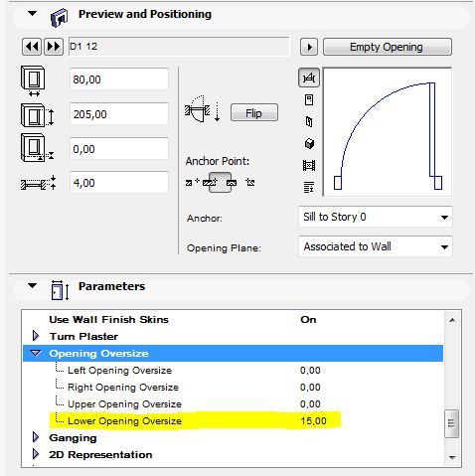Click the Flip button
Viewport: 475px width, 476px height.
(254, 113)
